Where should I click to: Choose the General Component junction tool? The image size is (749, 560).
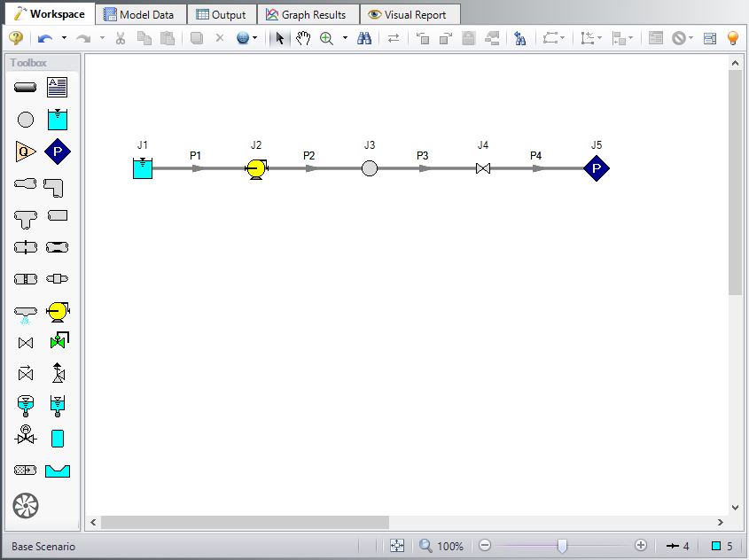[58, 279]
